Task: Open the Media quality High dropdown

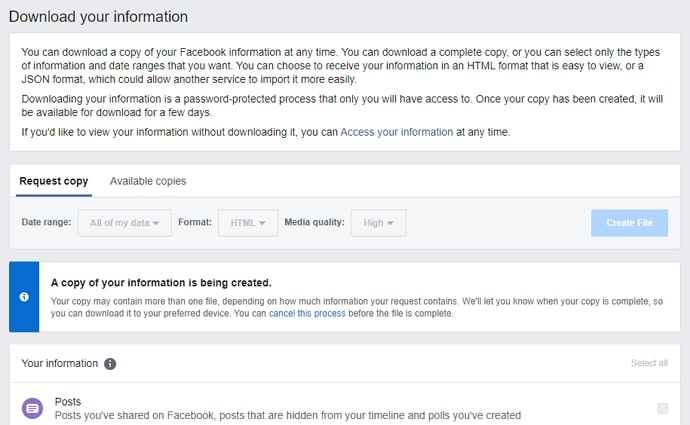Action: click(378, 223)
